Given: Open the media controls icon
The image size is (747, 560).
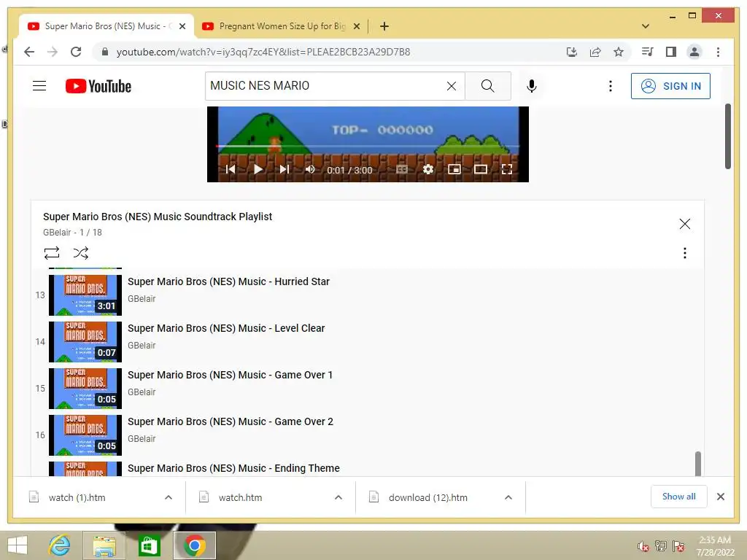Looking at the screenshot, I should [648, 52].
